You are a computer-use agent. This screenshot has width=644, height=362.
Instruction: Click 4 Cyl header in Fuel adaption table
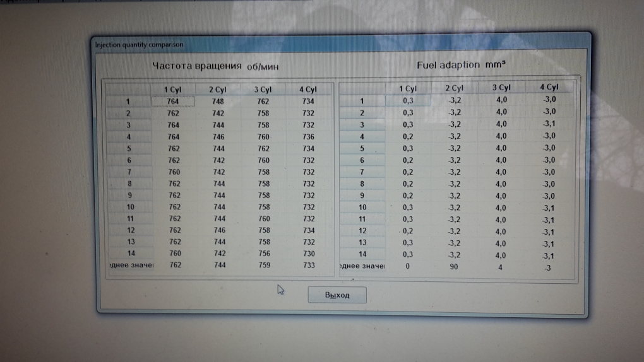click(x=549, y=88)
